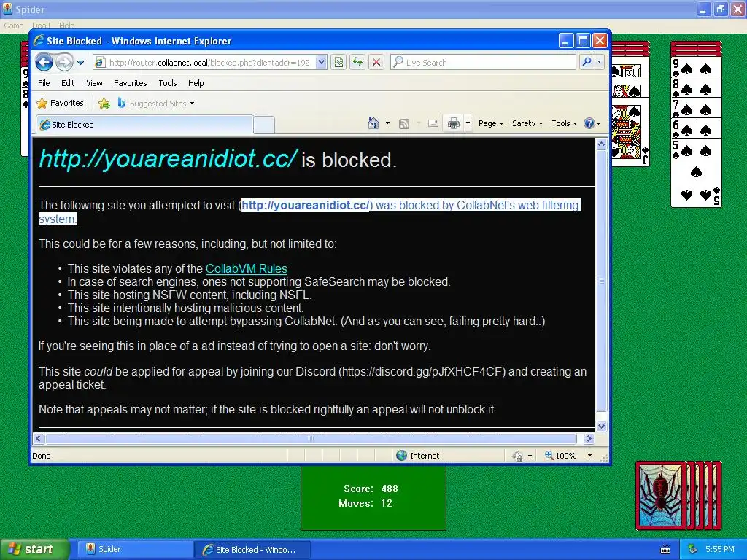The image size is (747, 560).
Task: Toggle the Compatibility View broken-page icon
Action: [338, 63]
